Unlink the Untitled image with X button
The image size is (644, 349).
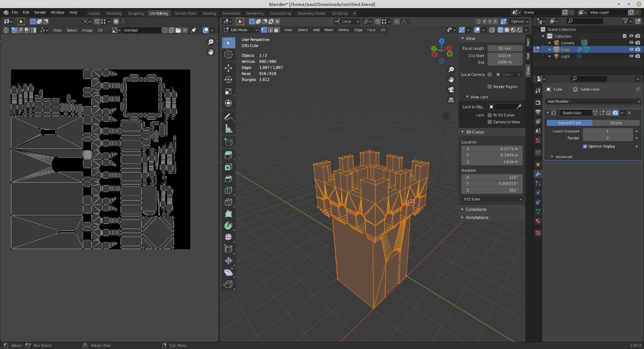point(185,30)
